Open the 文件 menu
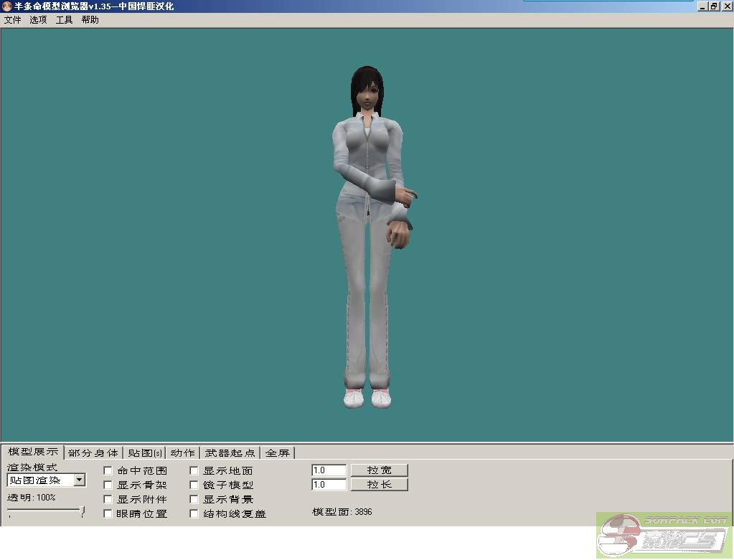This screenshot has width=734, height=560. pyautogui.click(x=13, y=20)
